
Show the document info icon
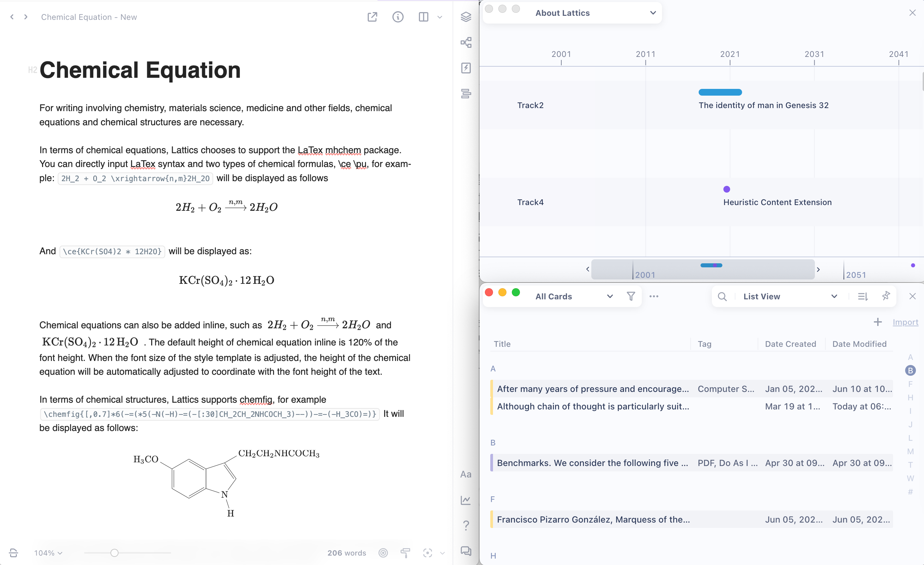click(x=398, y=17)
